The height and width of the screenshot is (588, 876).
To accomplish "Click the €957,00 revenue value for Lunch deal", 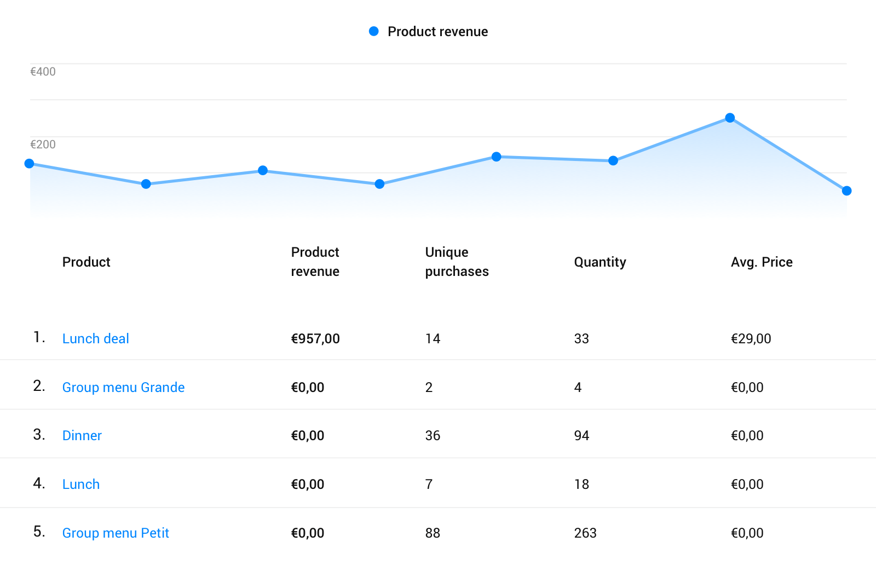I will point(315,338).
